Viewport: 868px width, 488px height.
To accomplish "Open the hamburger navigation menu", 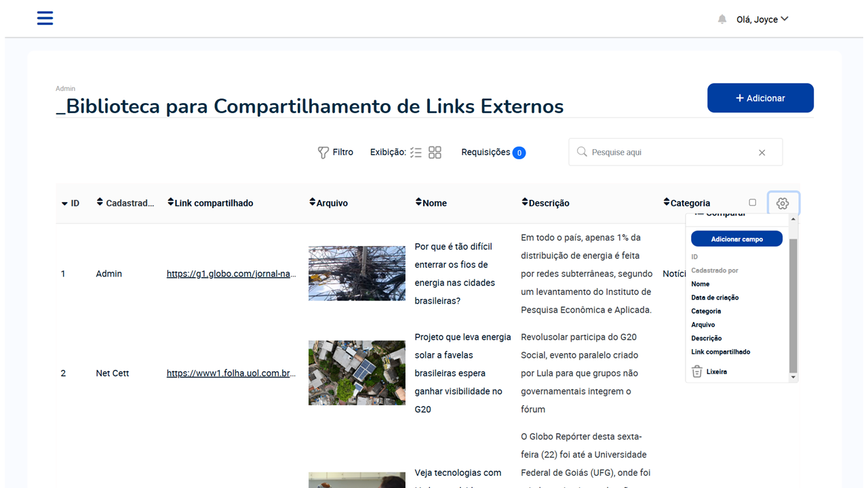I will click(x=45, y=18).
